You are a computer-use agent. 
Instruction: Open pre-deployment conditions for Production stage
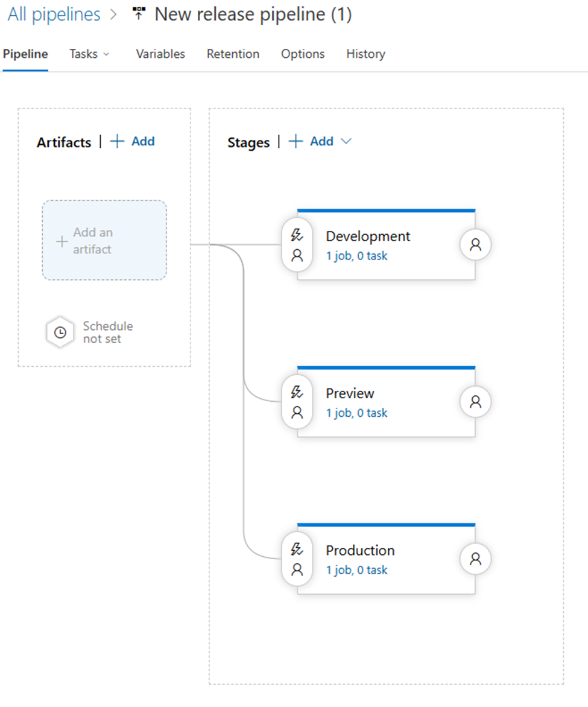point(297,559)
